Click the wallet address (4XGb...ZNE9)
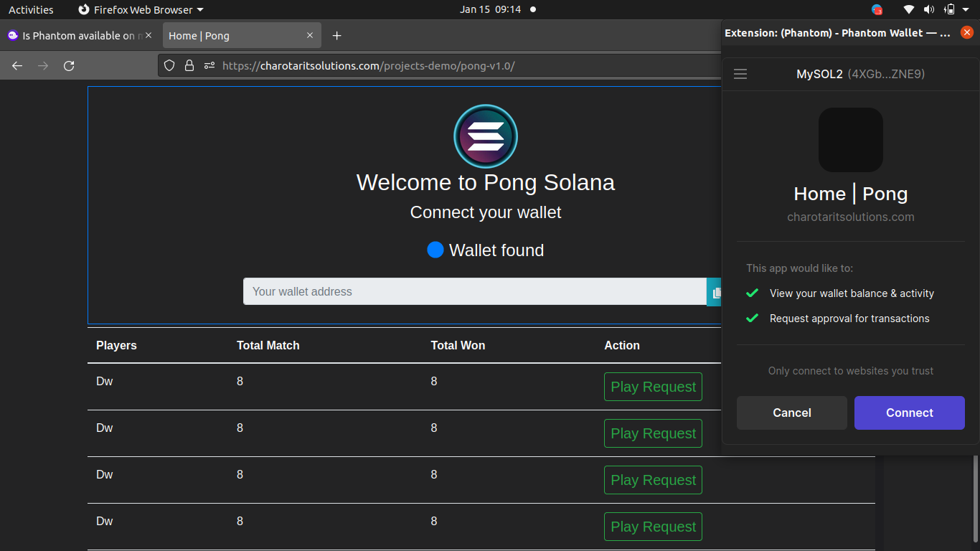This screenshot has height=551, width=980. click(x=886, y=74)
